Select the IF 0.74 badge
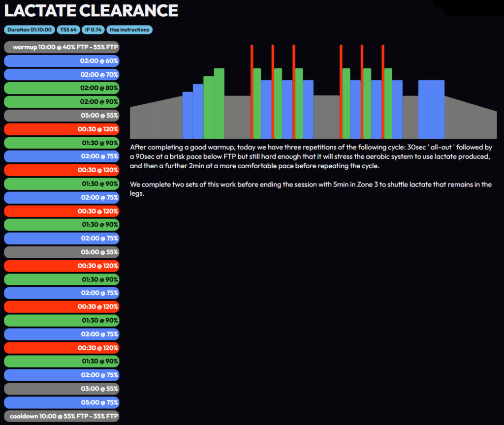 pyautogui.click(x=93, y=30)
